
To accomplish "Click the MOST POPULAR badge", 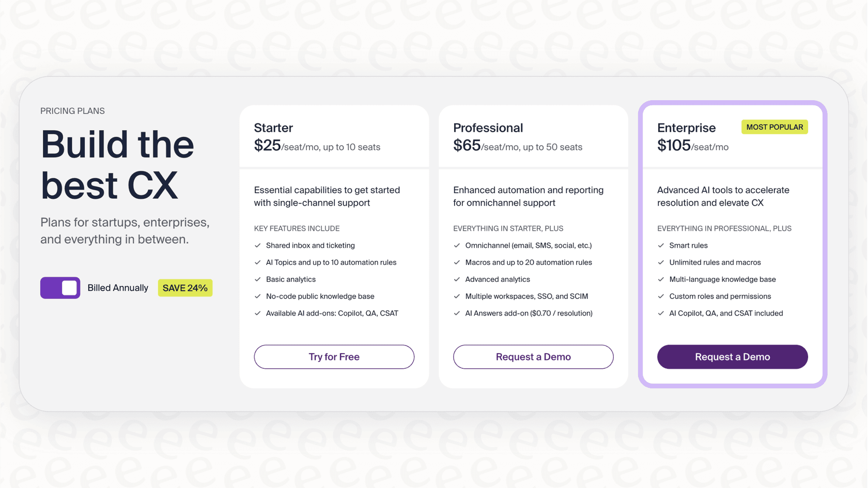I will pyautogui.click(x=774, y=127).
